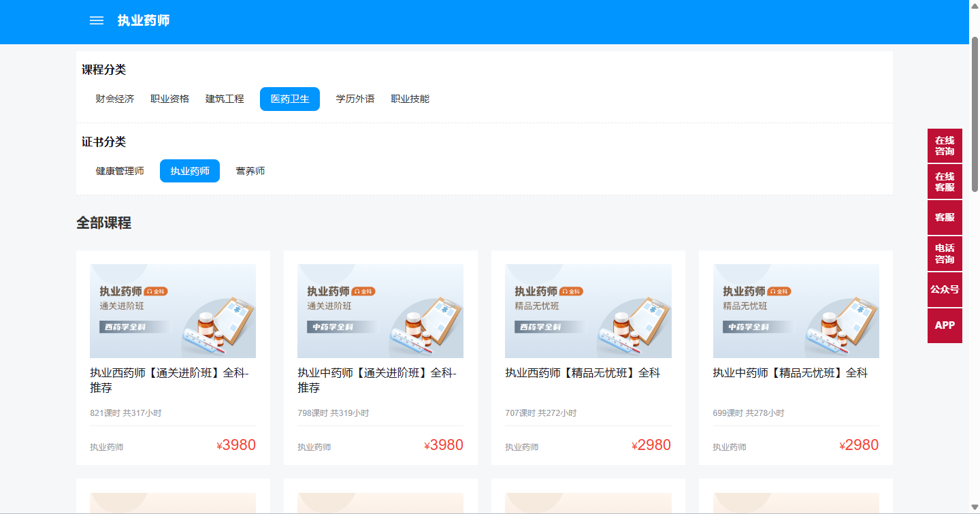Select the 职业资格 course category

click(x=169, y=99)
